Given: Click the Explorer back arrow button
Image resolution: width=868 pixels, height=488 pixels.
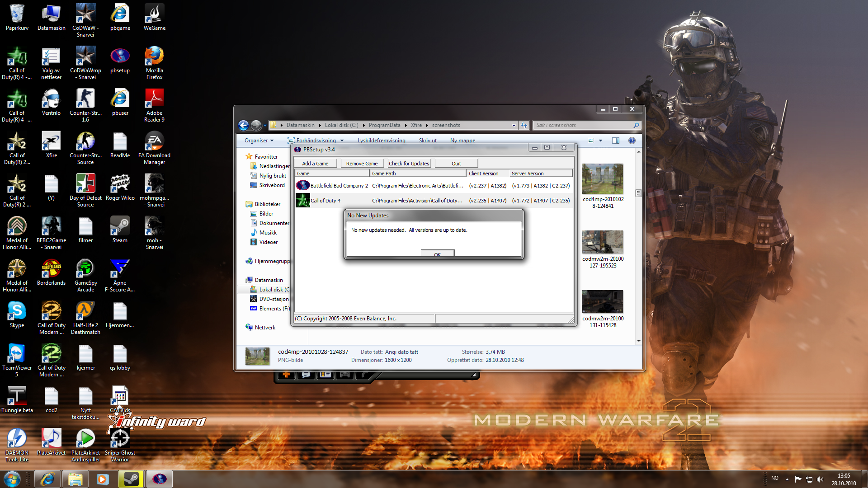Looking at the screenshot, I should coord(243,125).
